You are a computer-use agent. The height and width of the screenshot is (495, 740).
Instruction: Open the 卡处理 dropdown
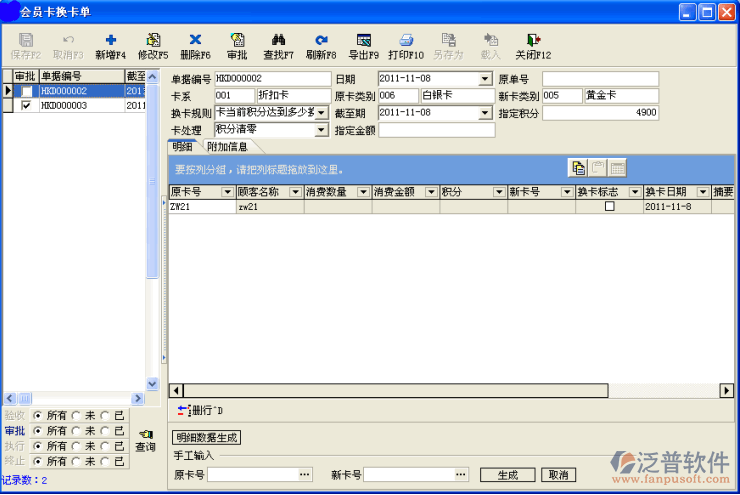[321, 130]
